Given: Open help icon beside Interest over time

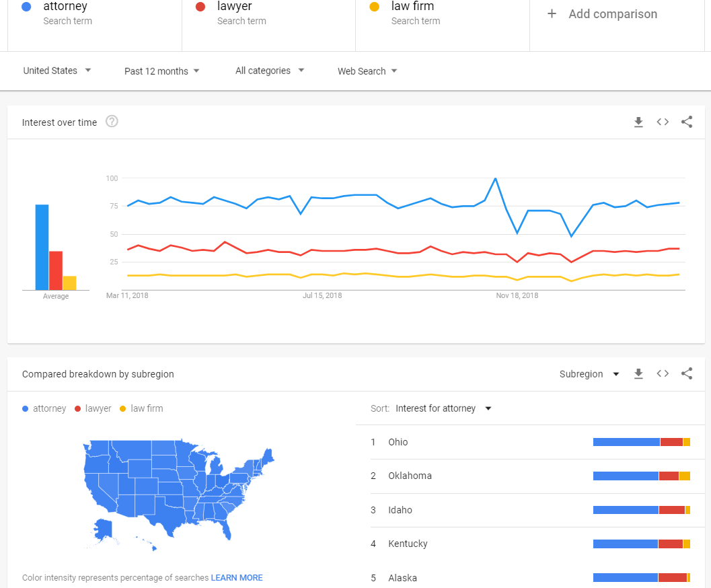Looking at the screenshot, I should coord(112,122).
